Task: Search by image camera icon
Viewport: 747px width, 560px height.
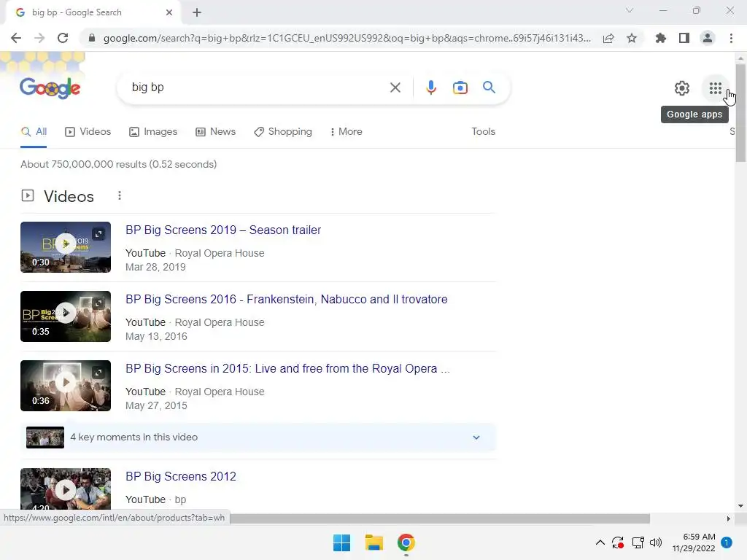Action: point(460,87)
